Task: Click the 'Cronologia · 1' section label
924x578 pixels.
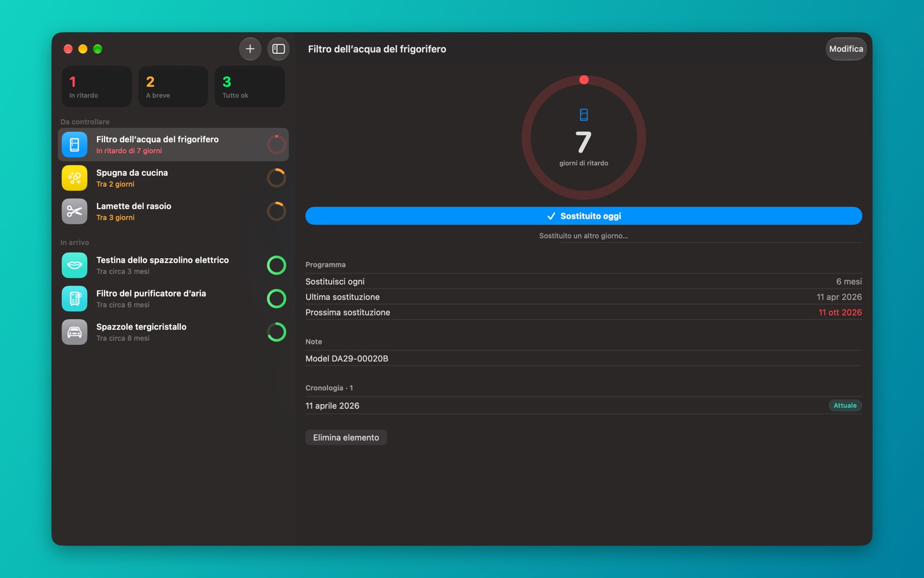Action: [329, 388]
